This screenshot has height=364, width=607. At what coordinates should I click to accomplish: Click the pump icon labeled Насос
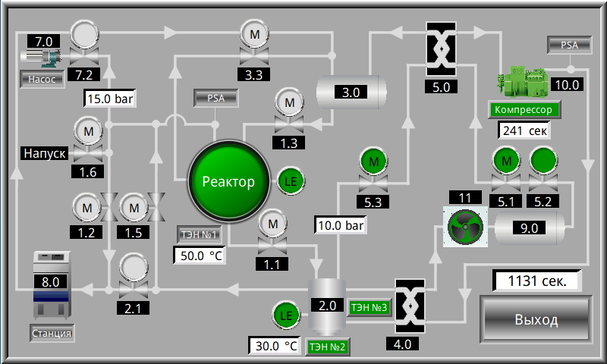point(41,58)
